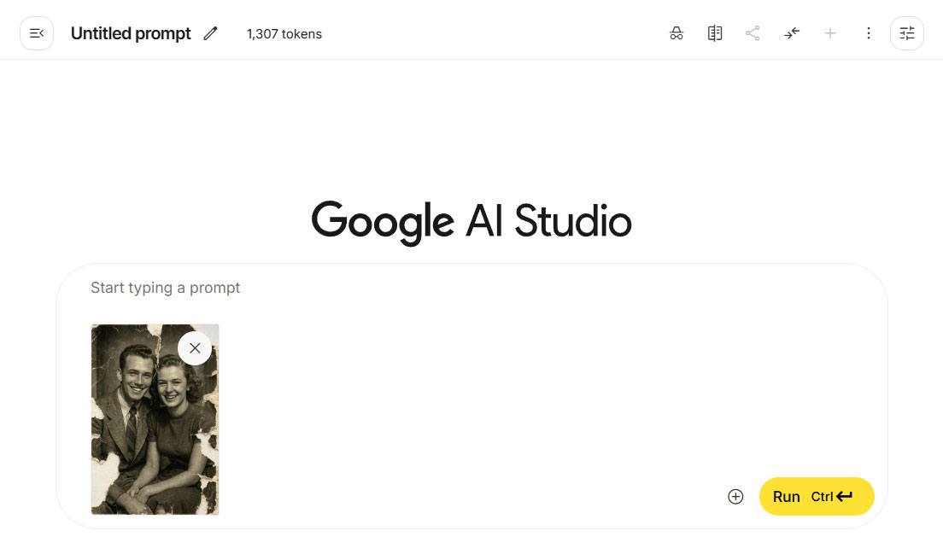Remove the attached old photo
Image resolution: width=943 pixels, height=560 pixels.
pyautogui.click(x=195, y=348)
